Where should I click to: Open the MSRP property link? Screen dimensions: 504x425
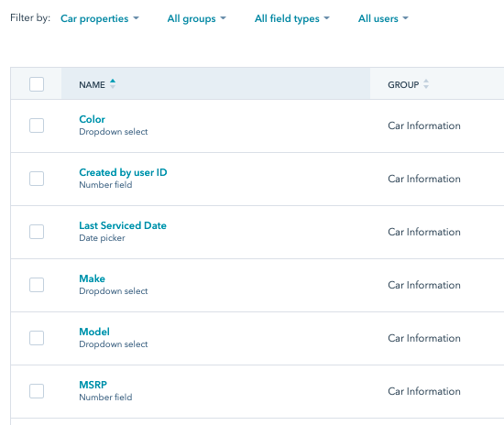coord(93,385)
